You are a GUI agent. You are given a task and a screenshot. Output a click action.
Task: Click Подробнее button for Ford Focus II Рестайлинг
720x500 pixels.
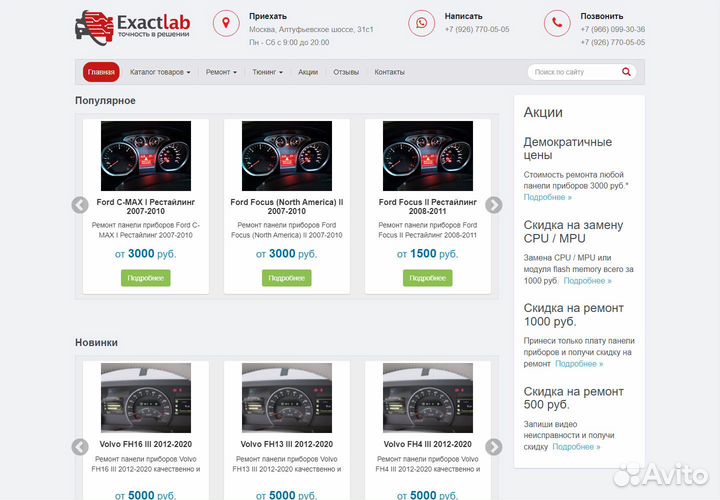[428, 278]
